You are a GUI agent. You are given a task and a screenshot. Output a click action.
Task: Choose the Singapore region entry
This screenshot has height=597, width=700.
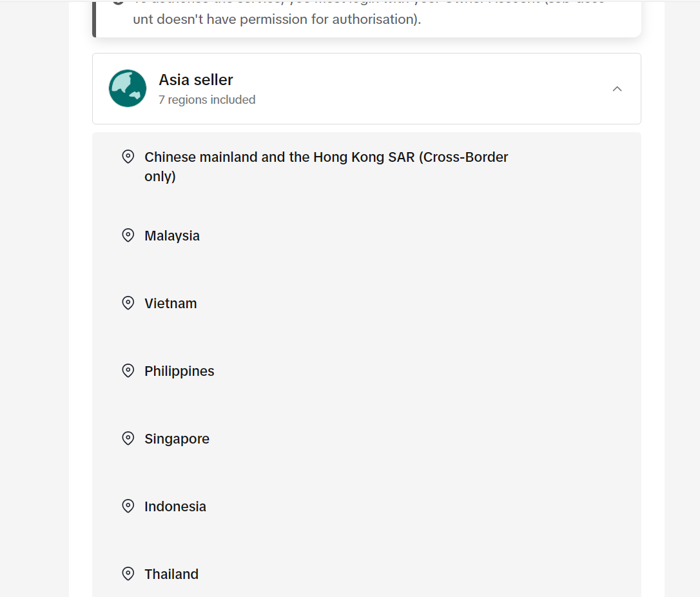(x=177, y=439)
